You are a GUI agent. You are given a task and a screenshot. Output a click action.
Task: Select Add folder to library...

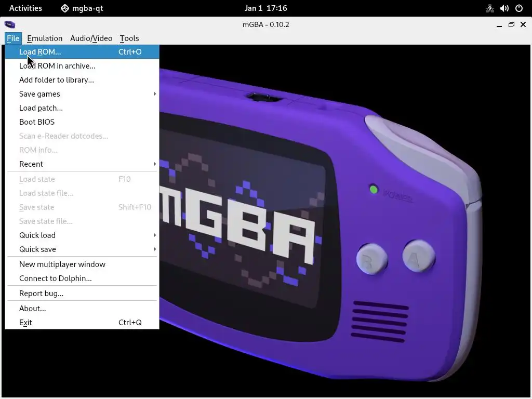point(82,79)
